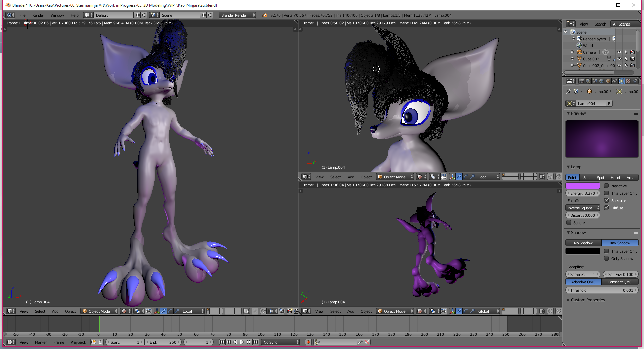Toggle viewport visibility eye for Cube.002

619,59
